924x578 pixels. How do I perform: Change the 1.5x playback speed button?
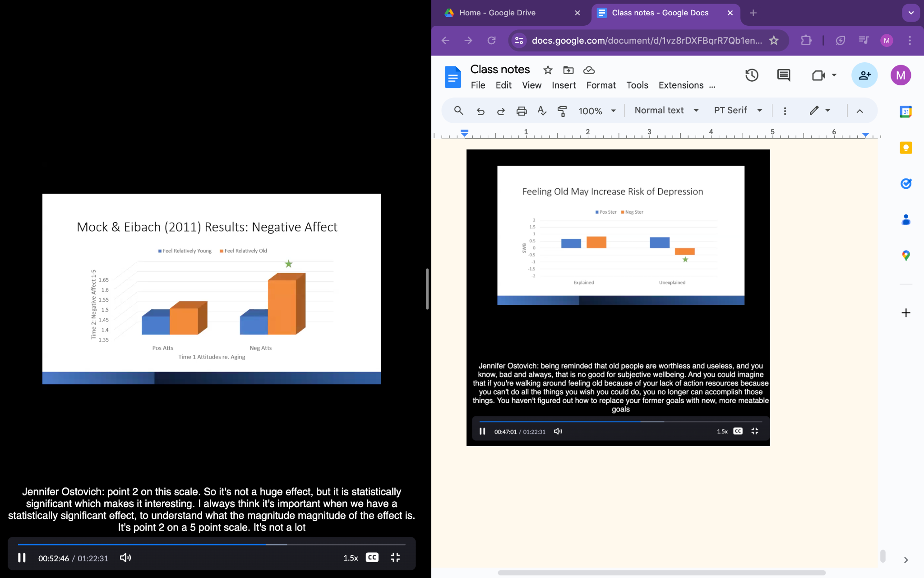[351, 558]
